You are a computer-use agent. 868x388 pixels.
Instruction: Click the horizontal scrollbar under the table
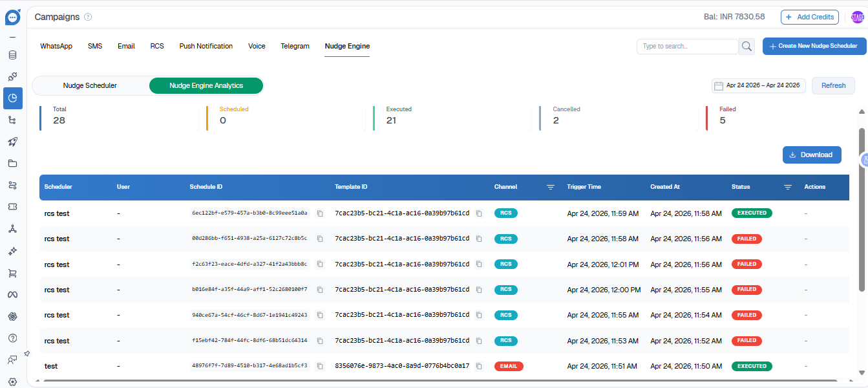(439, 382)
